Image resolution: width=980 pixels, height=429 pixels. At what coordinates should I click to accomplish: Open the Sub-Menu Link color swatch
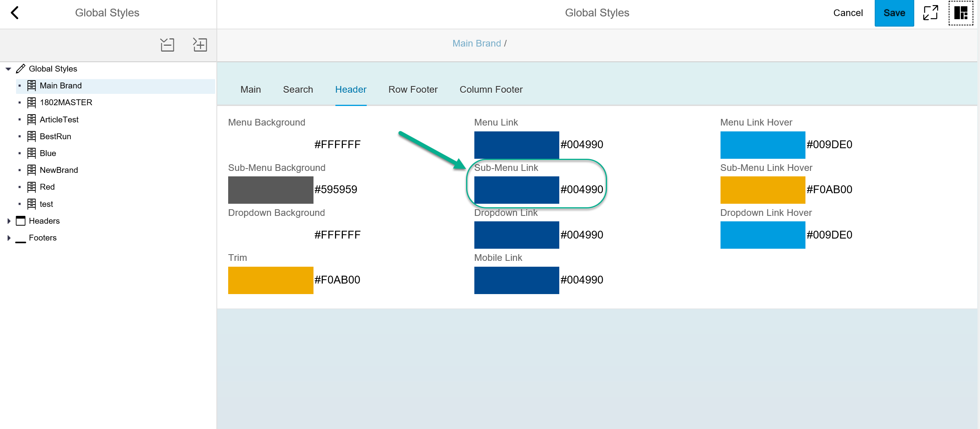click(517, 190)
